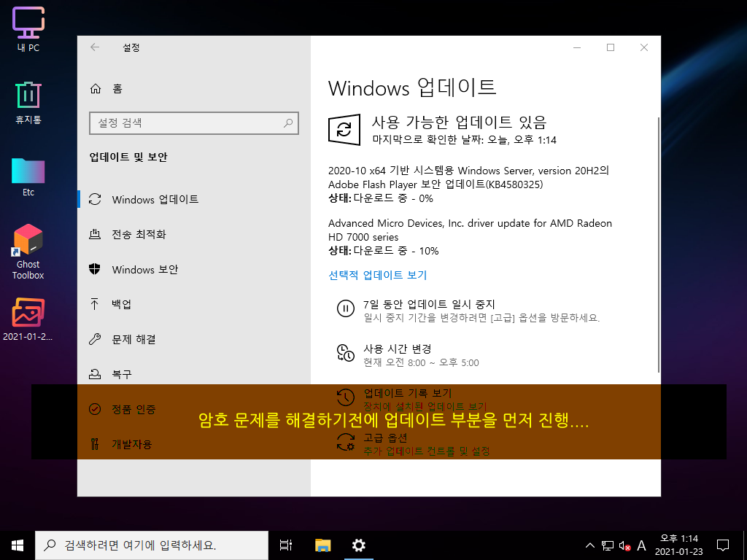Open 복구 in the sidebar
The image size is (747, 560).
(x=194, y=374)
